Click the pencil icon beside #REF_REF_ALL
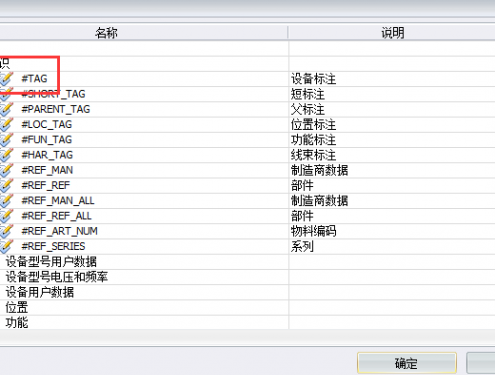This screenshot has height=375, width=495. (x=6, y=216)
